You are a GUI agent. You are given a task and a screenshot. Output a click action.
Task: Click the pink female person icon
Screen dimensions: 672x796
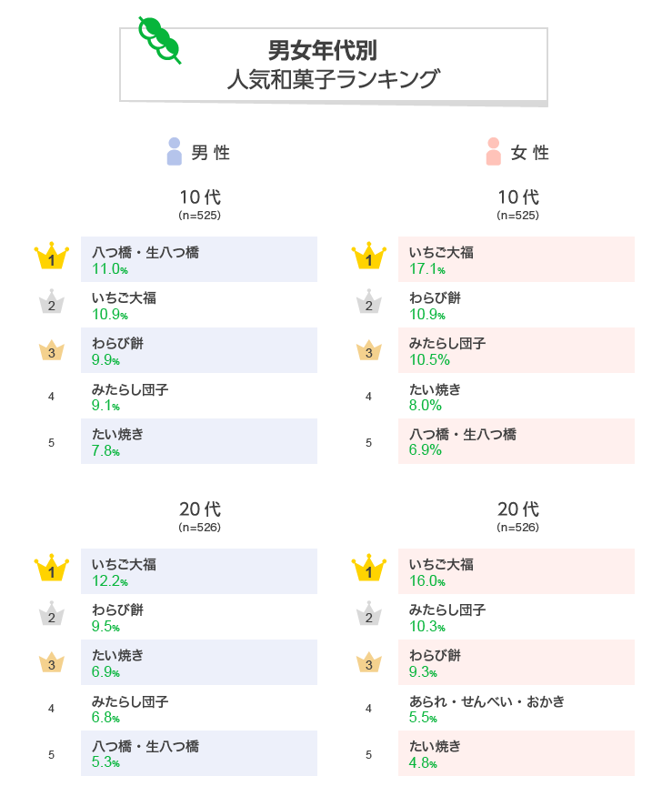point(494,152)
